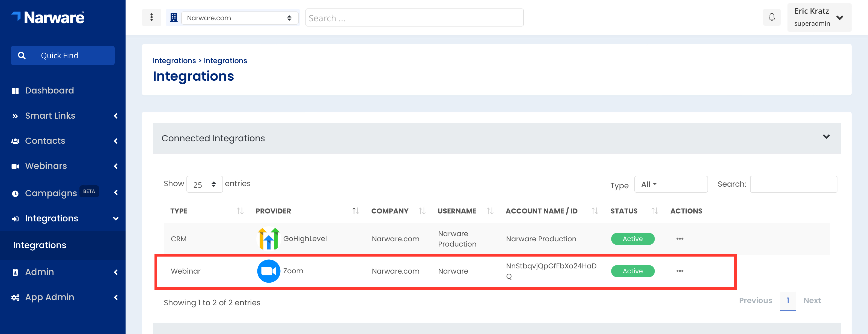Focus the table Search input
The image size is (868, 334).
(x=793, y=184)
